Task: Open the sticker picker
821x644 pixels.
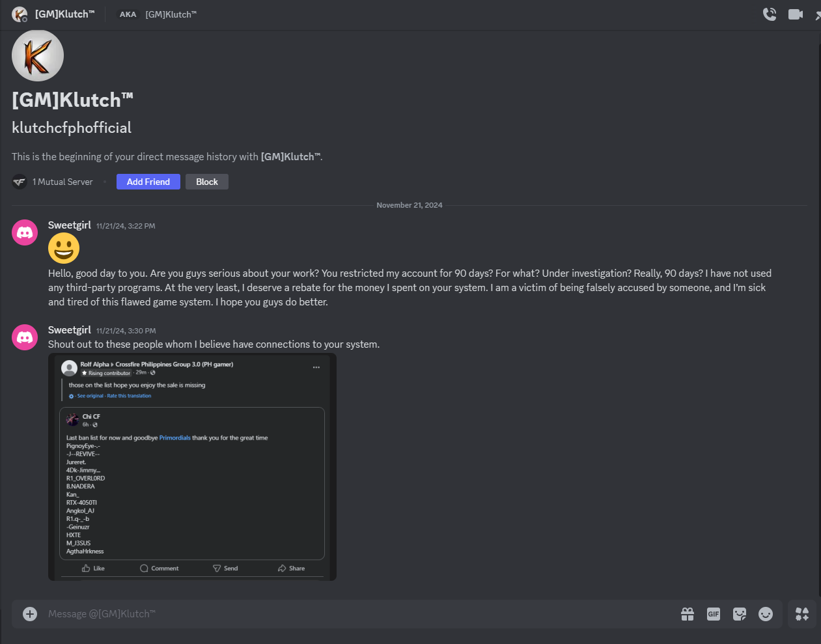Action: pos(740,614)
